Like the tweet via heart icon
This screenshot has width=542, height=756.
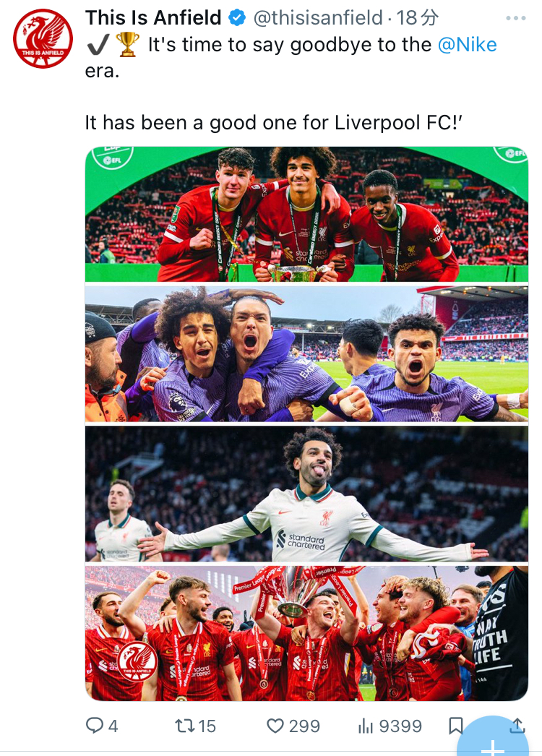275,726
